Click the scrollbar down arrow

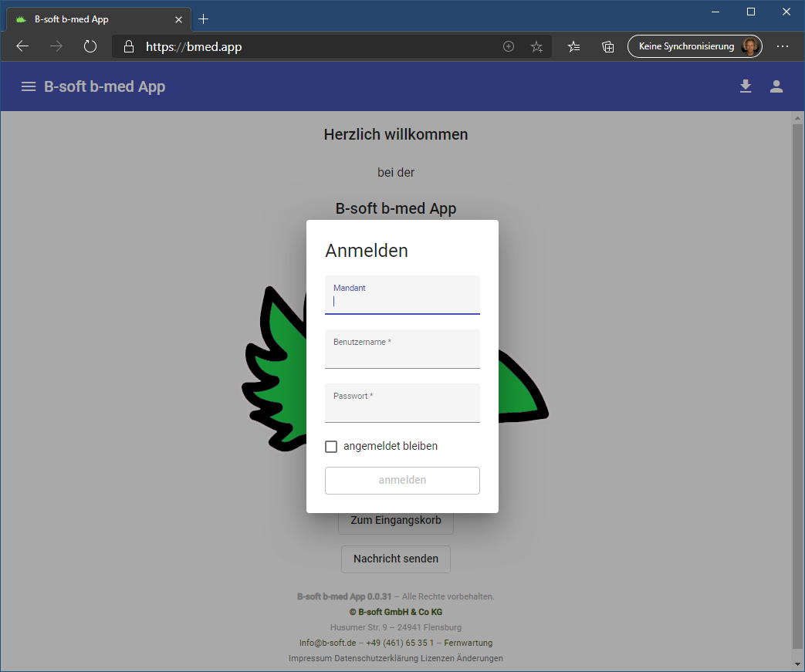coord(798,664)
